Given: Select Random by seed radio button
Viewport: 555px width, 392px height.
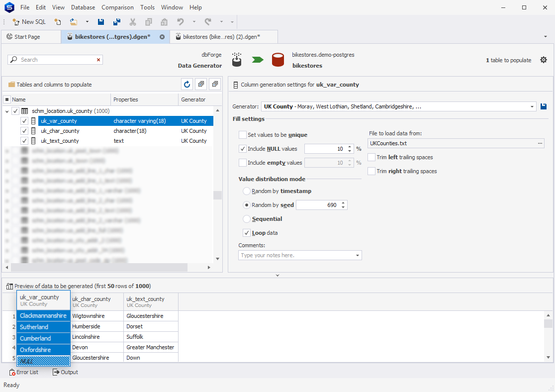Looking at the screenshot, I should click(247, 205).
